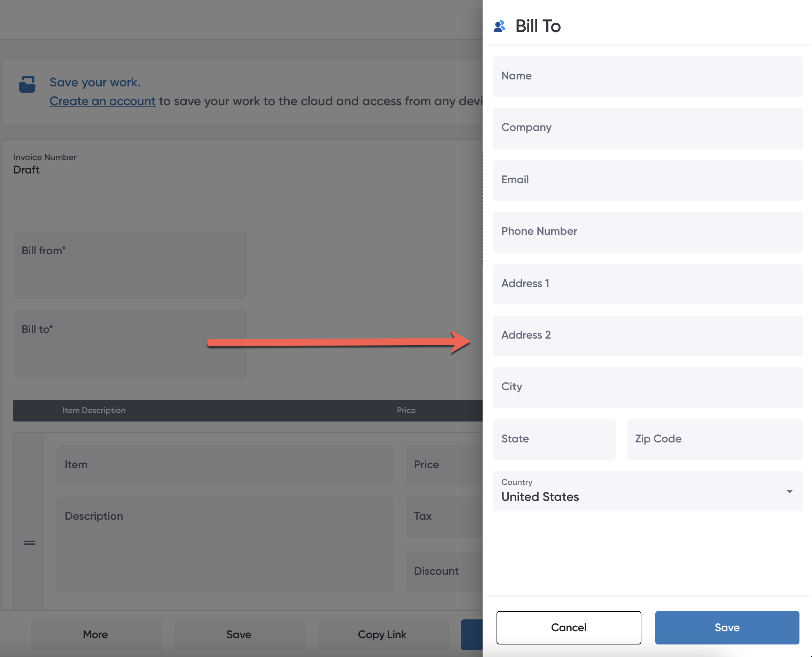The width and height of the screenshot is (812, 657).
Task: Click the Bill To contacts icon
Action: coord(499,26)
